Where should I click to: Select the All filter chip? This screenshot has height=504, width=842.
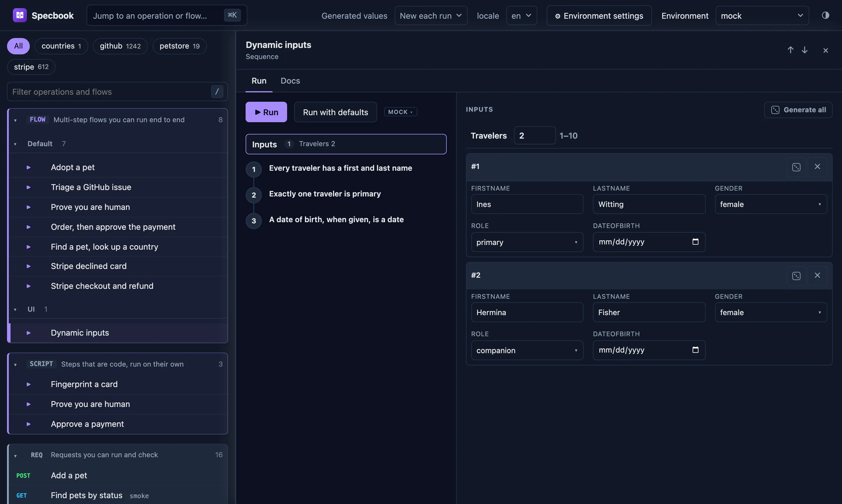point(18,46)
